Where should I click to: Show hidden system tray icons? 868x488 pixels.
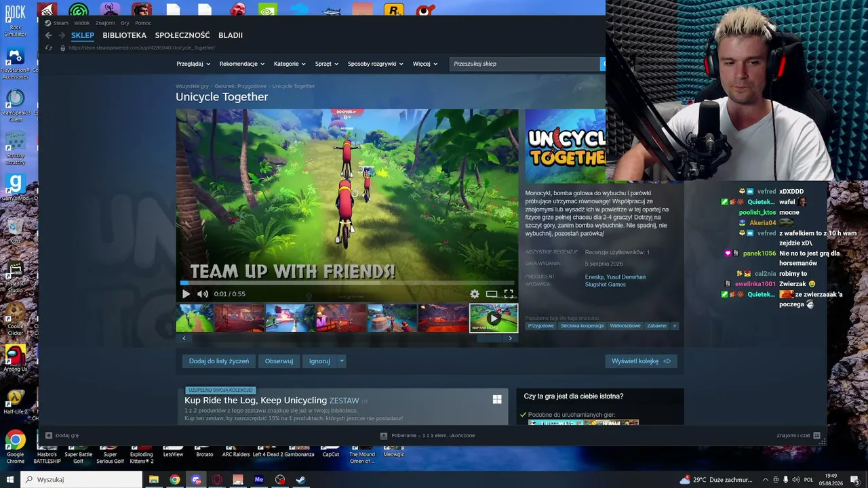766,480
